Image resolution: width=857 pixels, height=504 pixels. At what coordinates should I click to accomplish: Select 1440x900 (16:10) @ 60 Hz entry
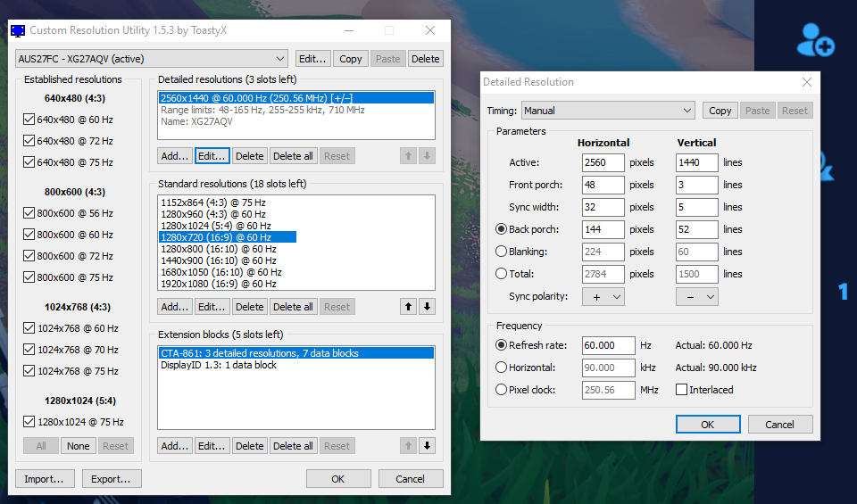219,260
